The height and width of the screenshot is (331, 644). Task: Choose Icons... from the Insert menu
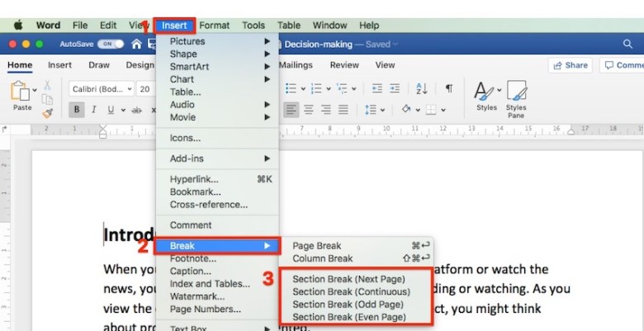[218, 139]
